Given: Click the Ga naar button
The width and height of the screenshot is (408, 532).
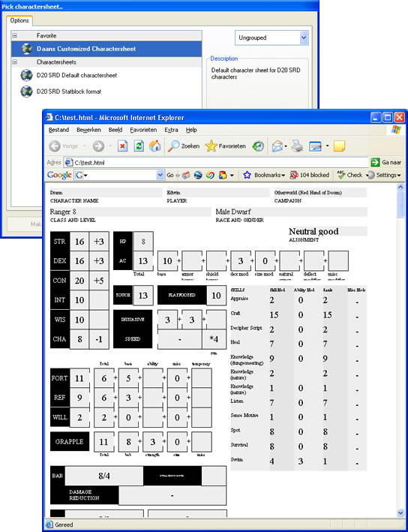Looking at the screenshot, I should coord(386,163).
